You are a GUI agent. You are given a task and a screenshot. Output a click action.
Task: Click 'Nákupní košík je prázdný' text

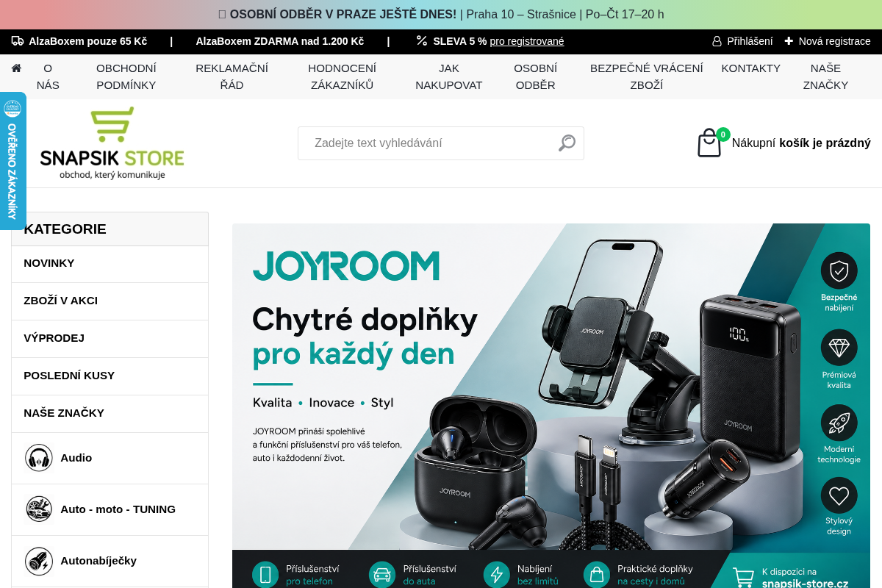[801, 143]
